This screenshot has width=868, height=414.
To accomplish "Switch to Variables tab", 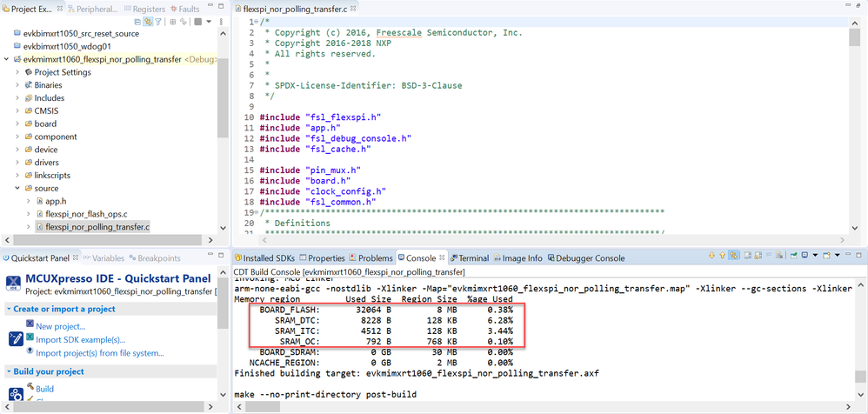I will pos(103,258).
